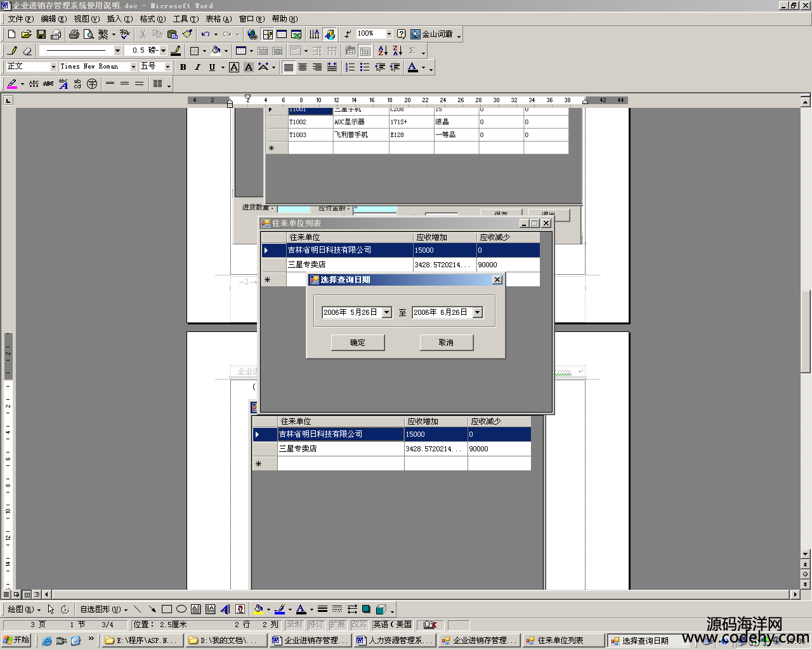Toggle character shading formatting
Screen dimensions: 812x650
click(x=249, y=67)
